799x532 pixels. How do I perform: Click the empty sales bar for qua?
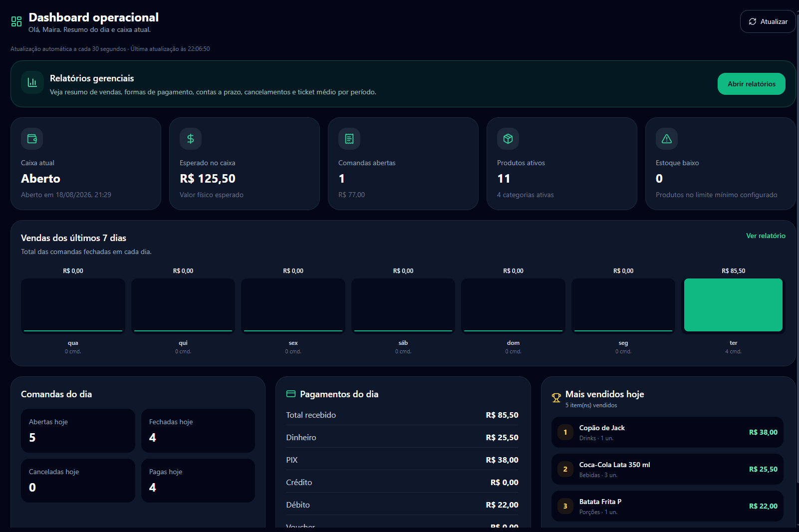(73, 305)
